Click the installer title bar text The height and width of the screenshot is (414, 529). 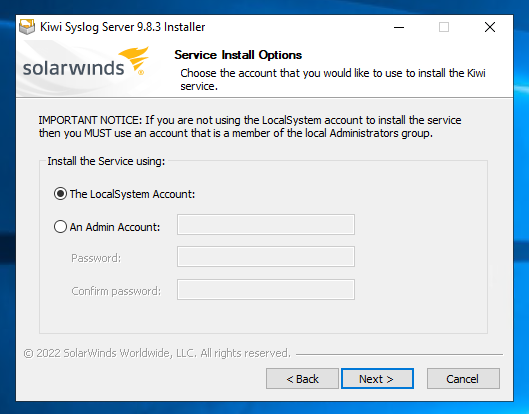122,27
